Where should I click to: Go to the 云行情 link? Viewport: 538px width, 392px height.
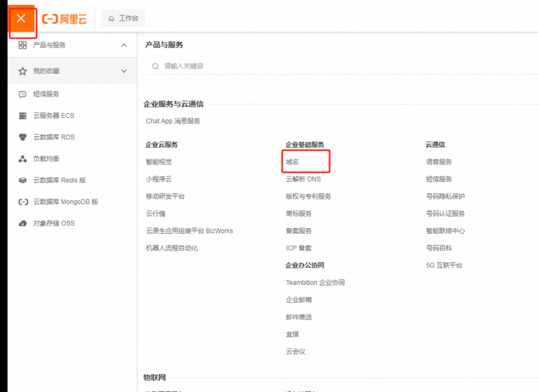pyautogui.click(x=156, y=214)
